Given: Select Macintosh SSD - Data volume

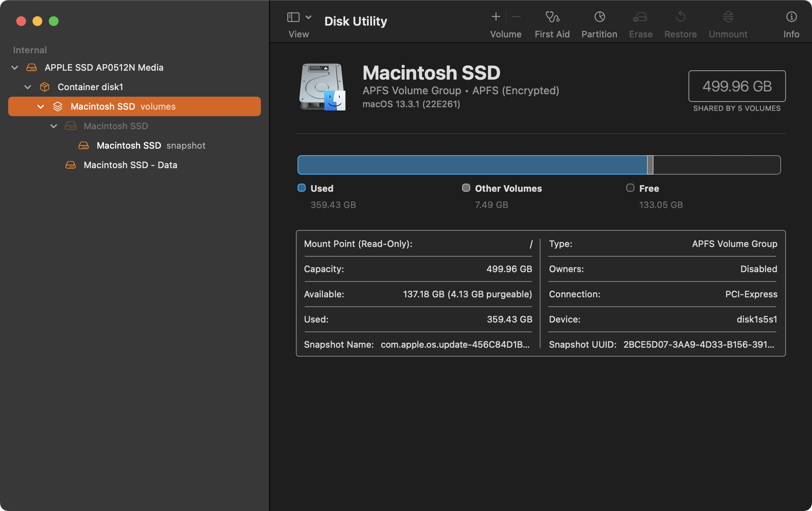Looking at the screenshot, I should (130, 165).
